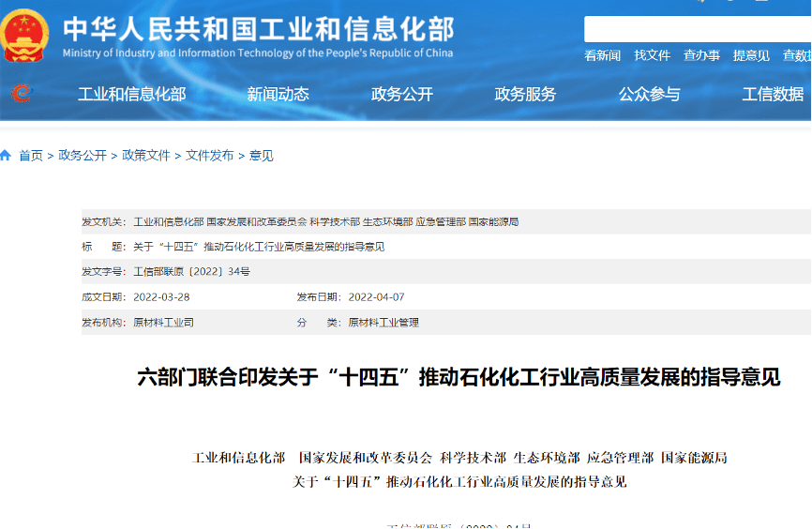Go to 政策文件 breadcrumb link
This screenshot has height=529, width=812.
click(146, 156)
